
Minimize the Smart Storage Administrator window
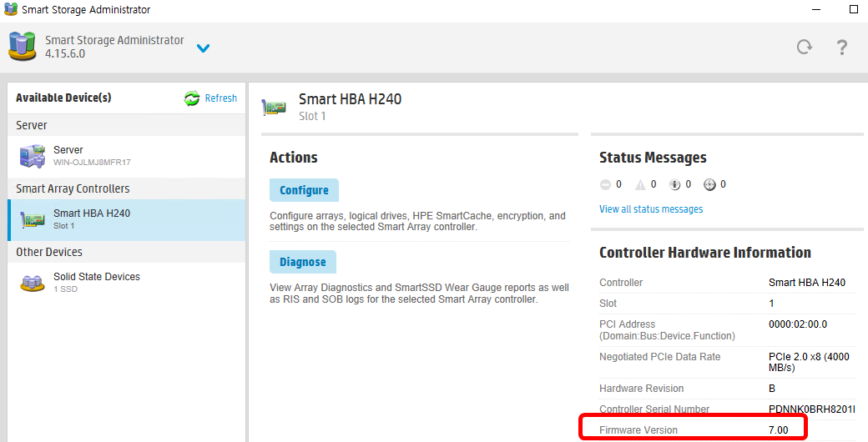point(816,9)
